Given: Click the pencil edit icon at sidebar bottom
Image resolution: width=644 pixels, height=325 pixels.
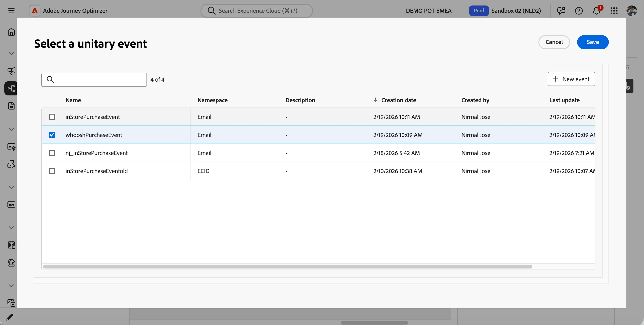Looking at the screenshot, I should 9,317.
